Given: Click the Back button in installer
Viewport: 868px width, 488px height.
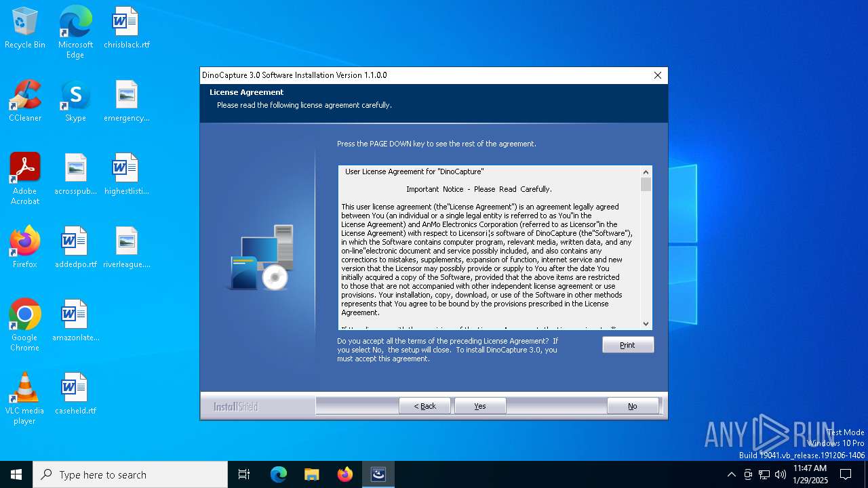Looking at the screenshot, I should pyautogui.click(x=425, y=406).
